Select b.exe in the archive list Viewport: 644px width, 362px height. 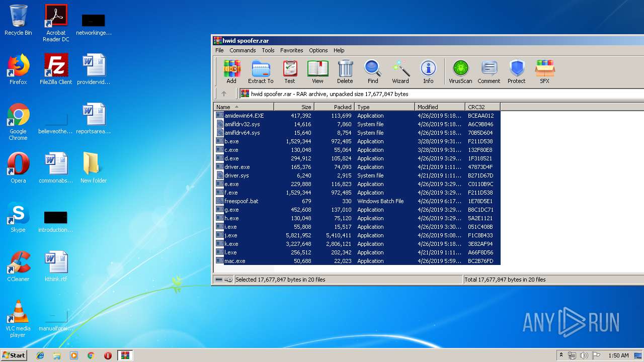pos(357,141)
